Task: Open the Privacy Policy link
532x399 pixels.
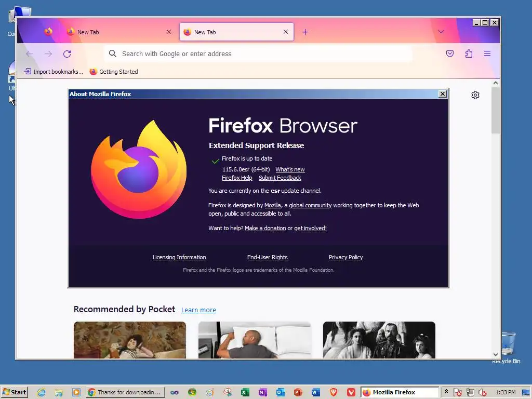Action: pyautogui.click(x=345, y=257)
